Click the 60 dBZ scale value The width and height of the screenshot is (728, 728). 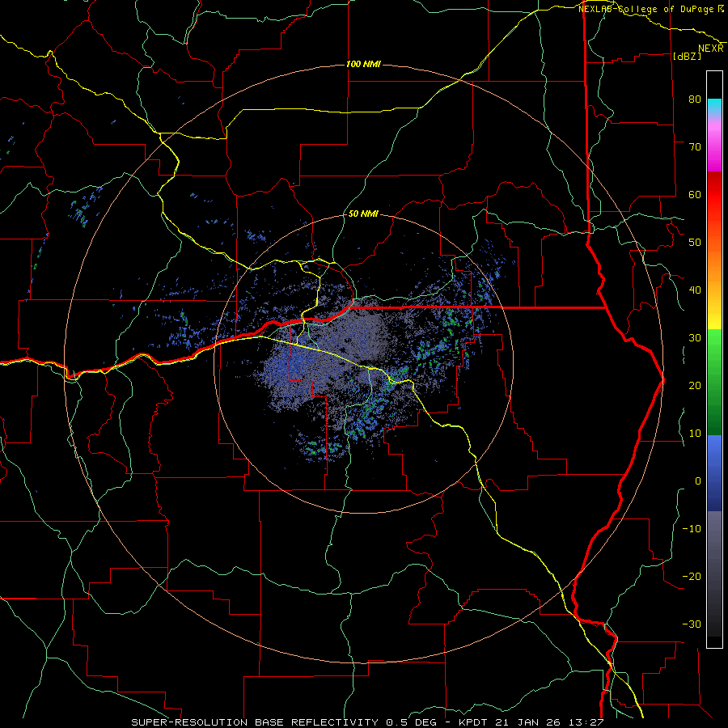[695, 194]
